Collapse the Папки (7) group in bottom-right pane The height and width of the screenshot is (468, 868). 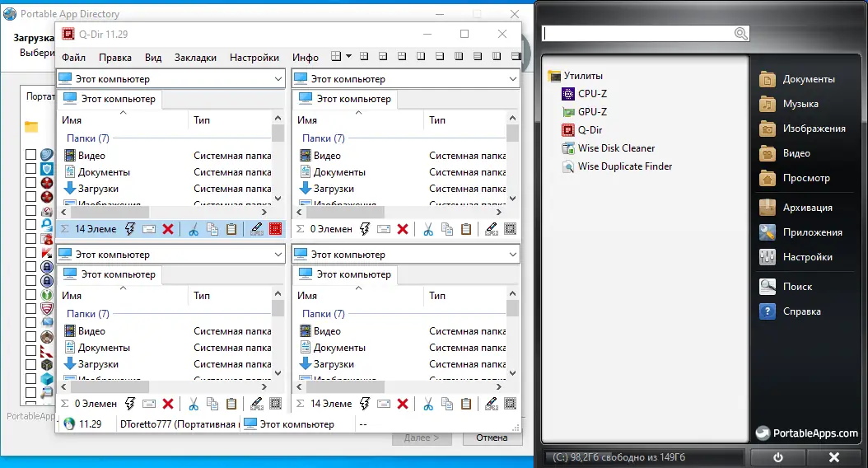tap(324, 313)
